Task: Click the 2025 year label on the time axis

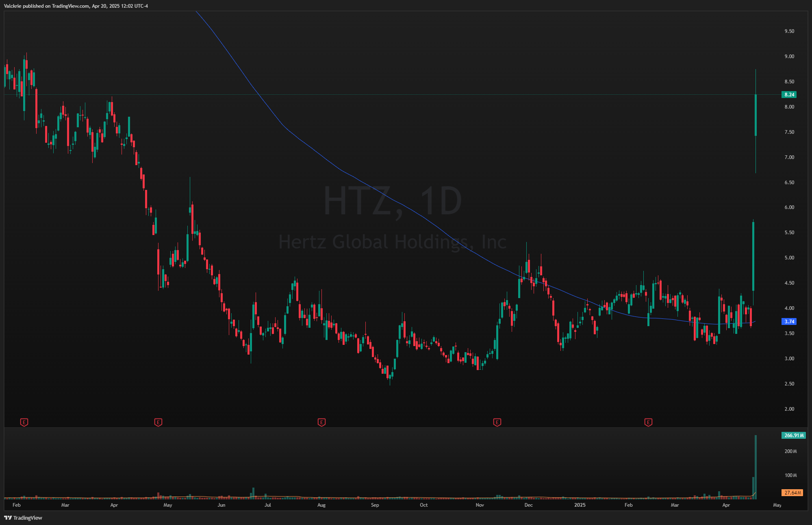Action: 580,505
